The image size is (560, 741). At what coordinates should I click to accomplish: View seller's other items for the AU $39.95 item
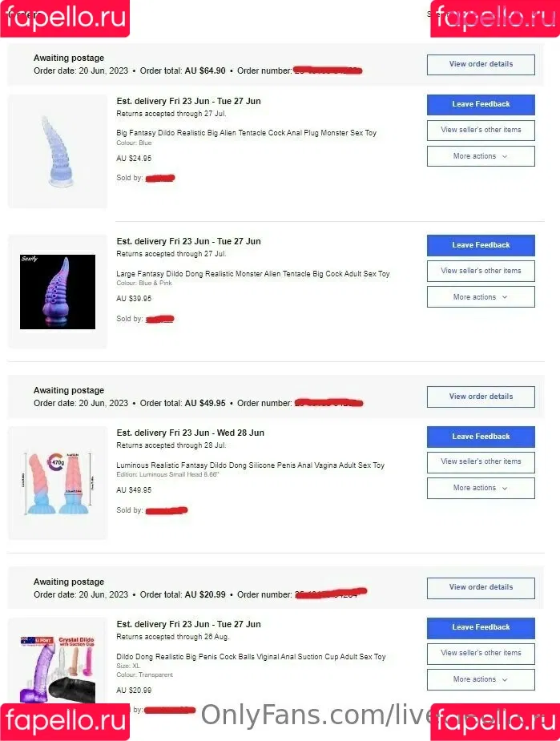click(481, 272)
